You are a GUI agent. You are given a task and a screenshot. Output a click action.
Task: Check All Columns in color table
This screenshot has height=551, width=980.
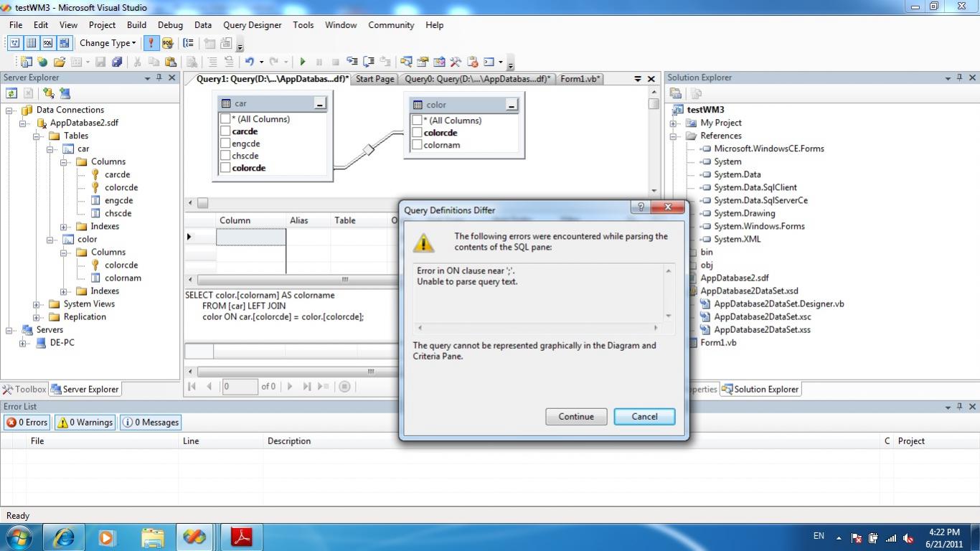(417, 121)
